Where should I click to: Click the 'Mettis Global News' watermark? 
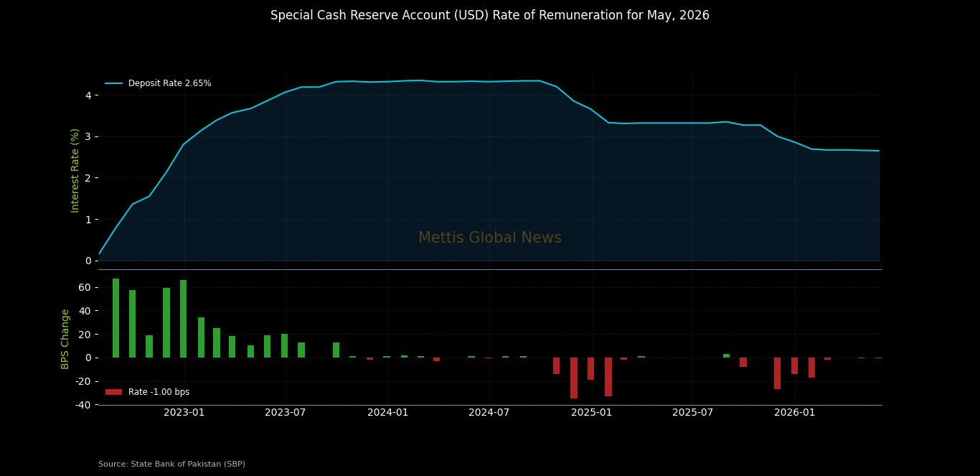coord(490,238)
